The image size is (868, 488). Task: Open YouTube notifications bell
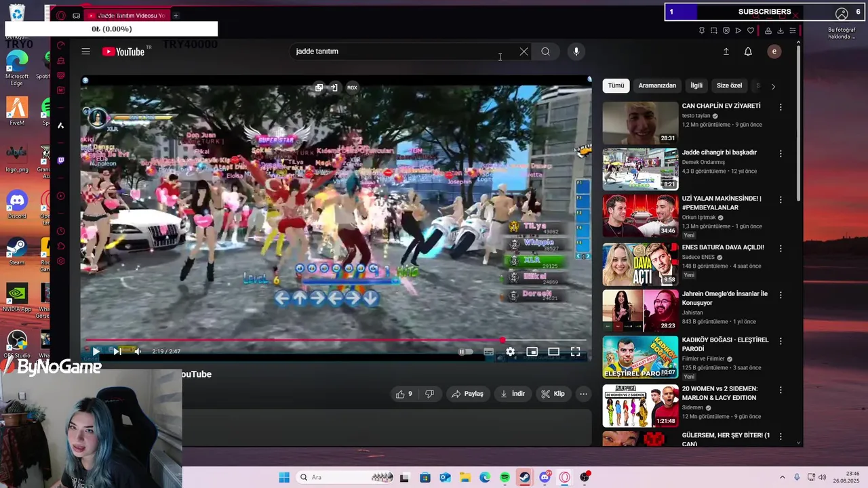748,52
